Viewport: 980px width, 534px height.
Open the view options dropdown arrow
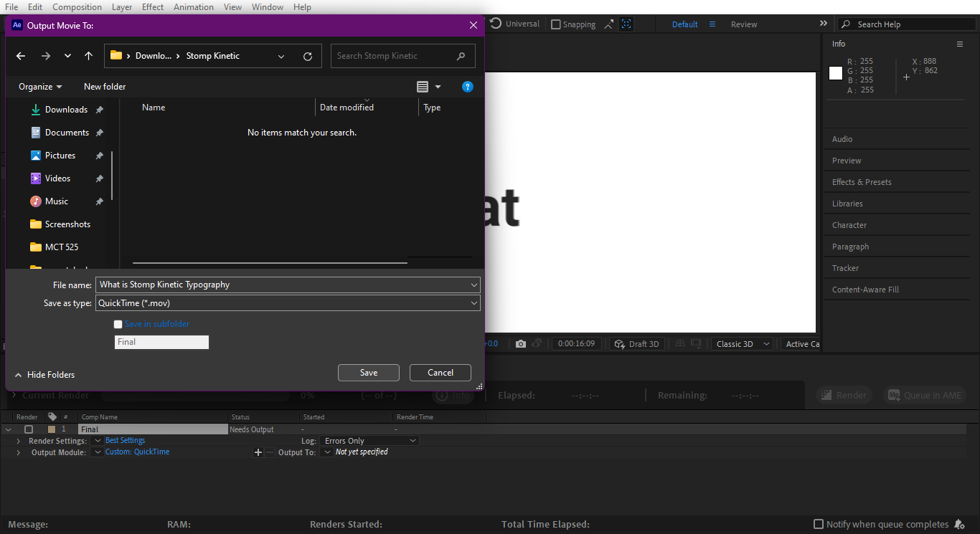point(438,87)
